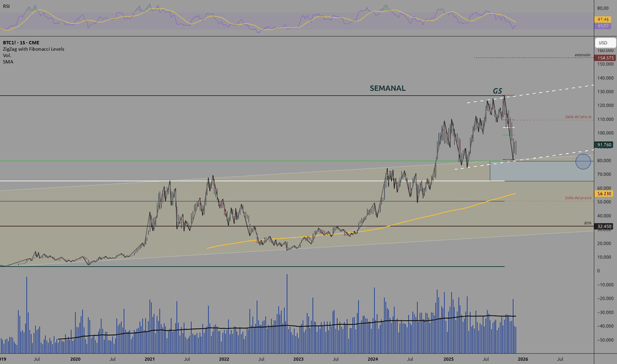
Task: Click 120.000 on the price axis
Action: 605,105
